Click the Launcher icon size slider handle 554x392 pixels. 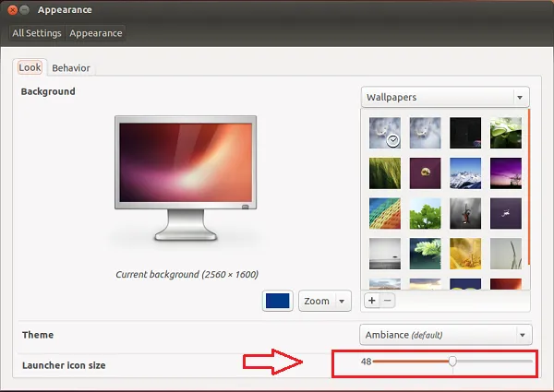(452, 362)
